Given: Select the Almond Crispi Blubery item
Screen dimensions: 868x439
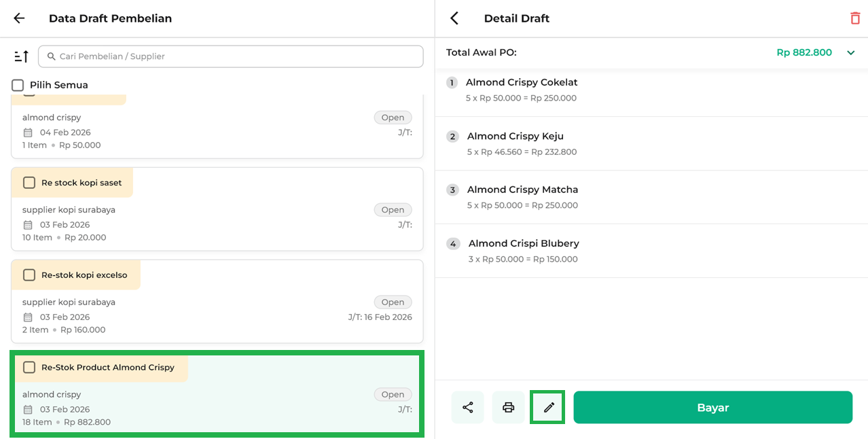Looking at the screenshot, I should (x=651, y=251).
